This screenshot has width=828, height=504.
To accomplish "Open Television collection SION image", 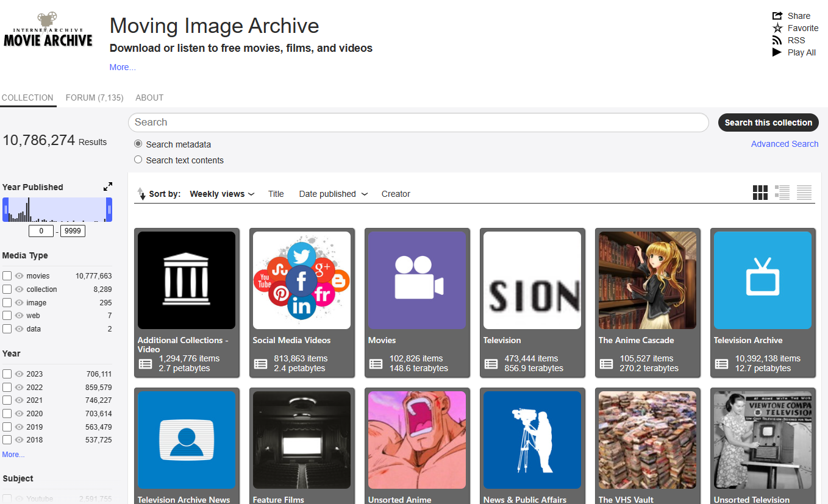I will [532, 280].
